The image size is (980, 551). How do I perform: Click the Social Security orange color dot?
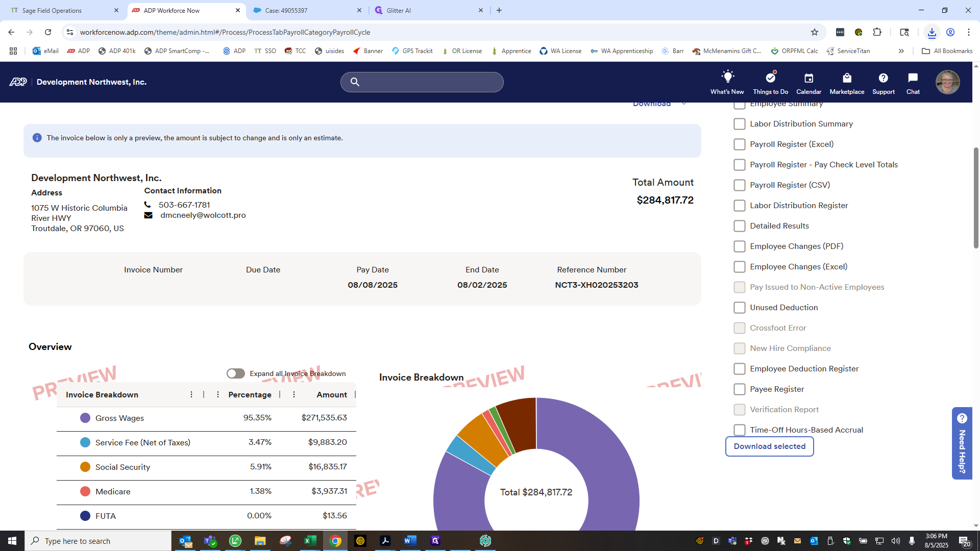pos(85,467)
